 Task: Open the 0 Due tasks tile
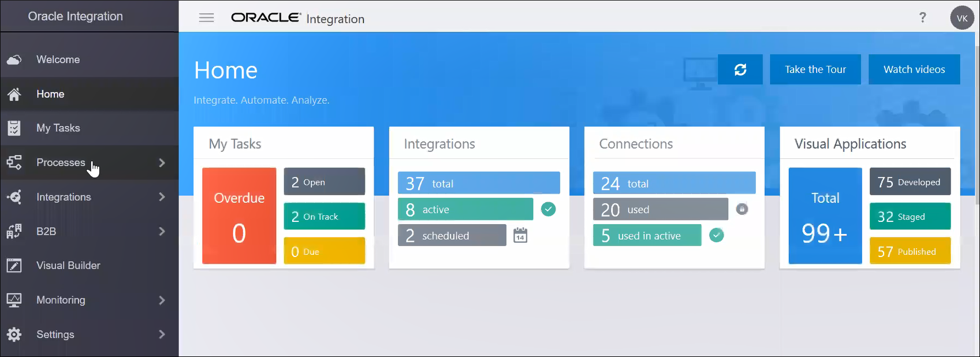coord(325,251)
